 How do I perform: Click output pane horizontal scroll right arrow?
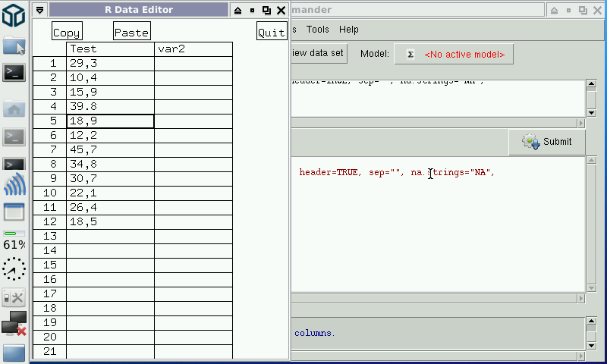pyautogui.click(x=580, y=298)
